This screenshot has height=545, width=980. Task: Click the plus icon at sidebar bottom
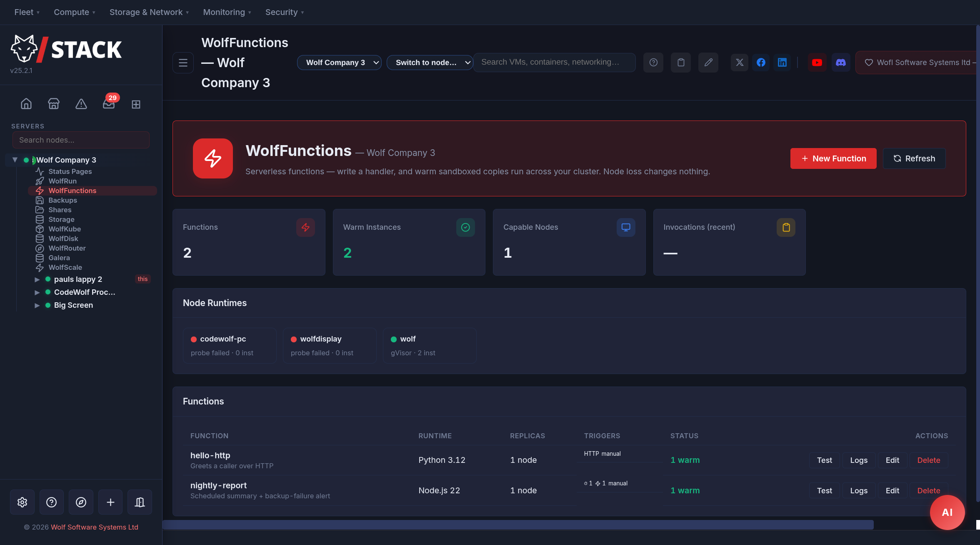110,502
